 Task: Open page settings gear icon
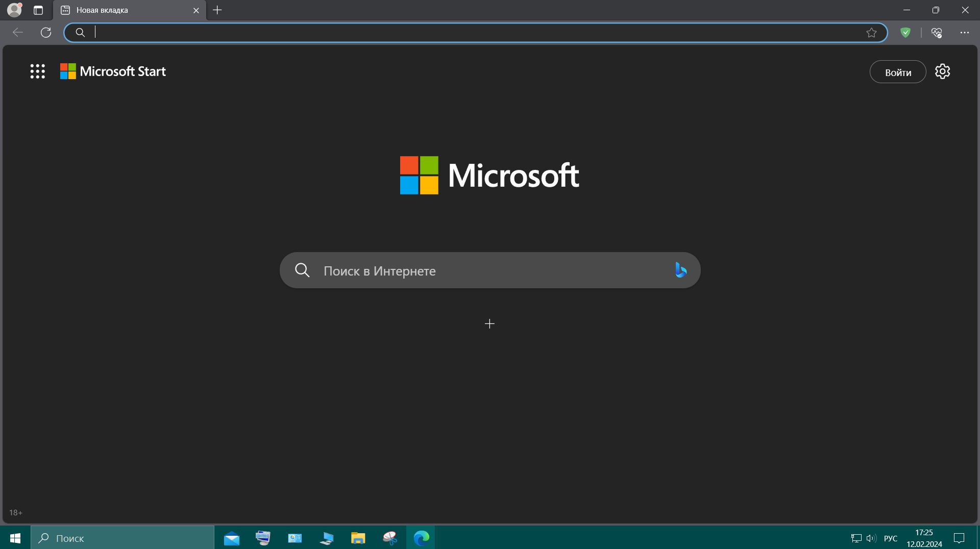click(942, 71)
